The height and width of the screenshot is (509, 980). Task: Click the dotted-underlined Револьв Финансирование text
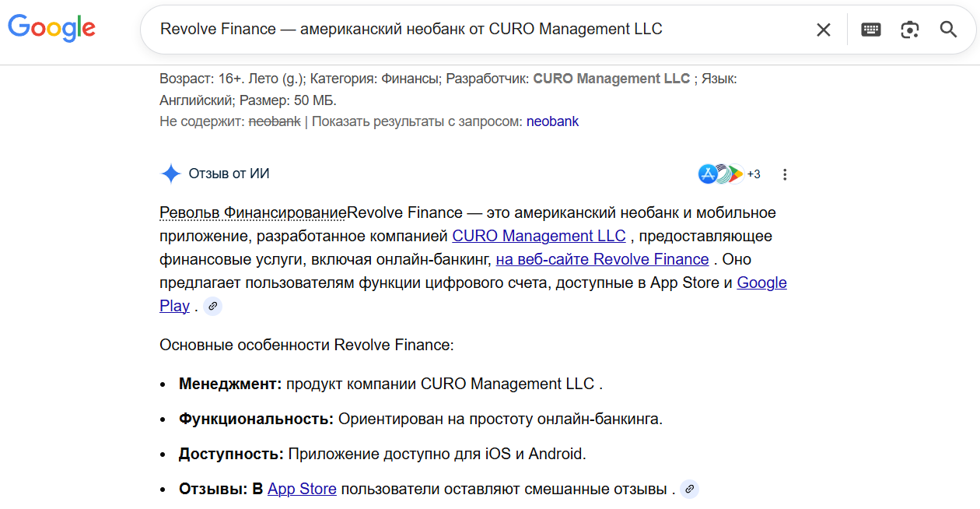tap(252, 212)
